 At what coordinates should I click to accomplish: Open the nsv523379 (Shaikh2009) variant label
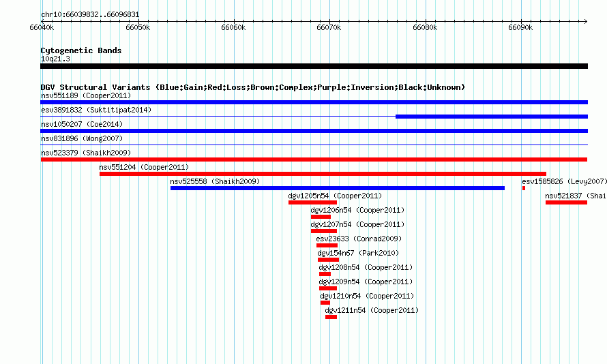click(x=86, y=153)
